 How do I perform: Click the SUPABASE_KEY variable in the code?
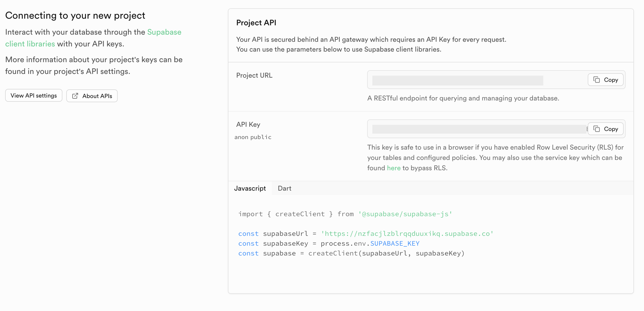point(394,243)
